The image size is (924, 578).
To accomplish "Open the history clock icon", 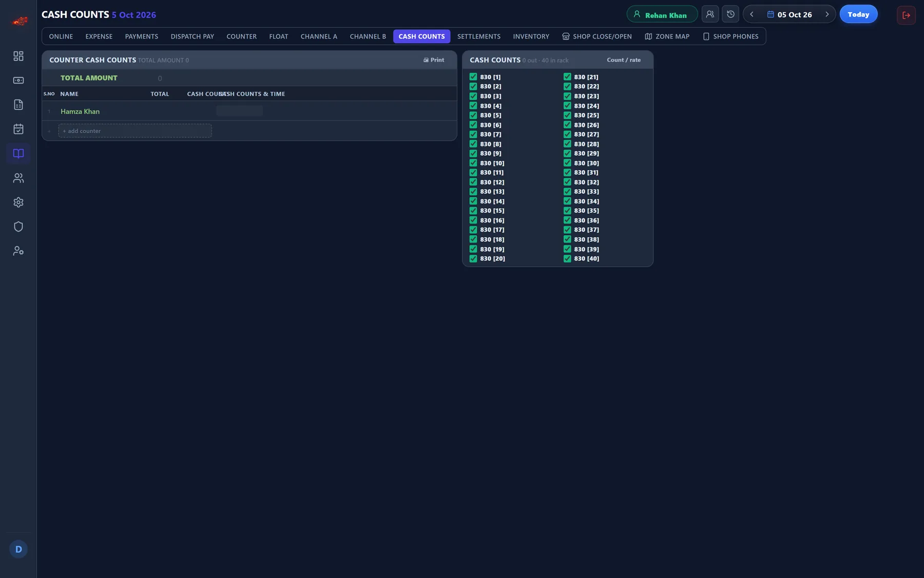I will (730, 14).
